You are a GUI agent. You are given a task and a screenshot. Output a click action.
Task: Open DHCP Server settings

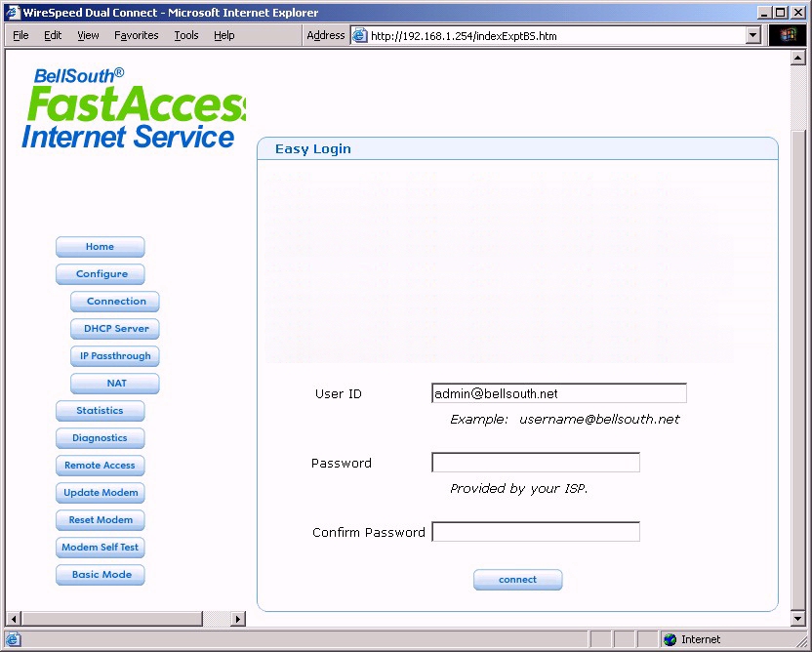click(115, 329)
